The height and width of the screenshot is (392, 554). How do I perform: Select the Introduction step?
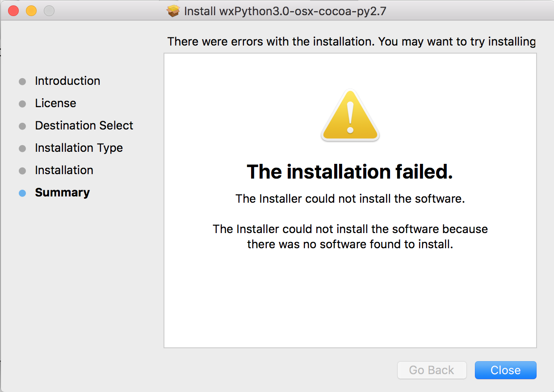click(67, 81)
